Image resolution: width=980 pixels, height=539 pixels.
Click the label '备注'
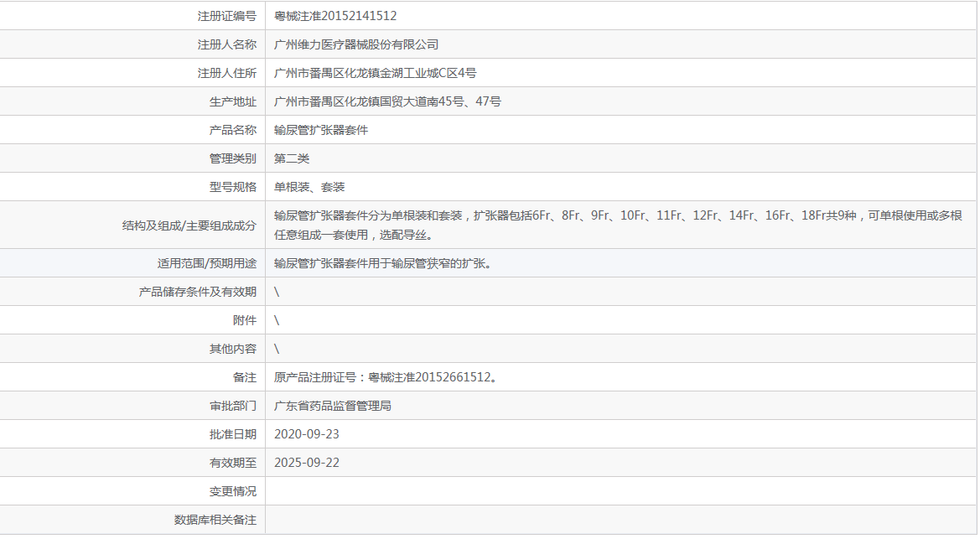pos(245,378)
